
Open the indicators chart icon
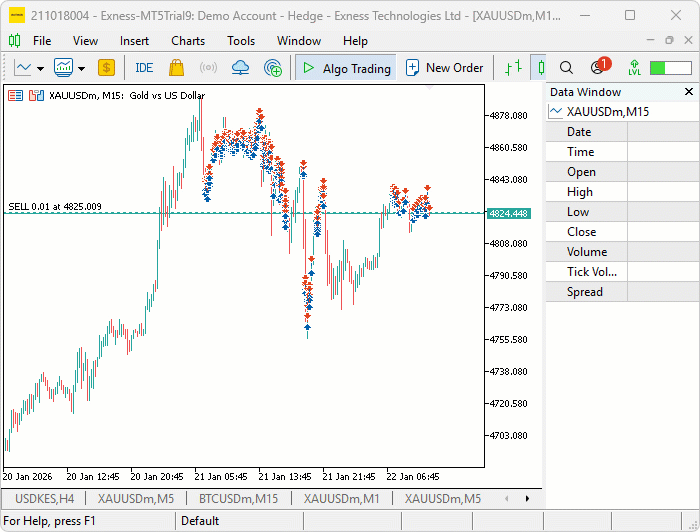(63, 68)
